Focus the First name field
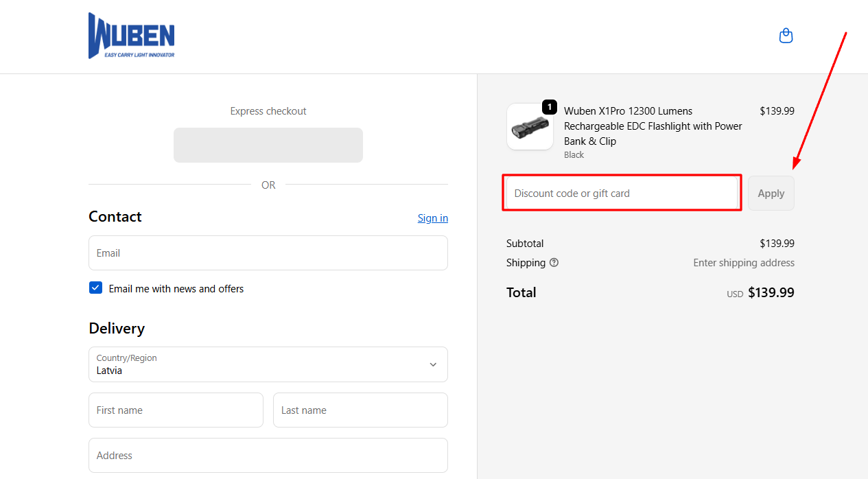Image resolution: width=868 pixels, height=479 pixels. point(176,410)
